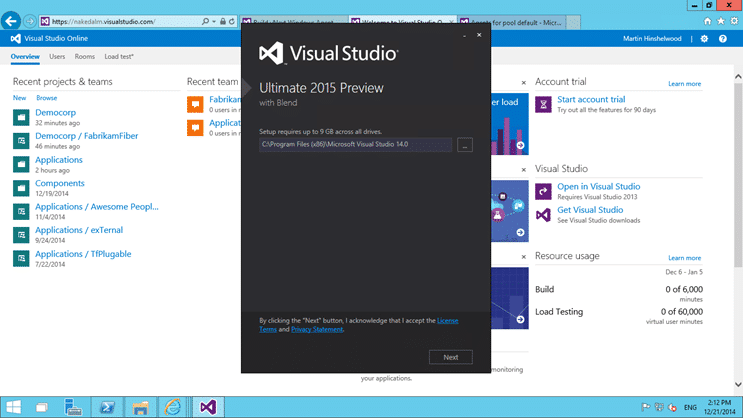Click the New project link
Viewport: 743px width, 418px height.
[19, 98]
